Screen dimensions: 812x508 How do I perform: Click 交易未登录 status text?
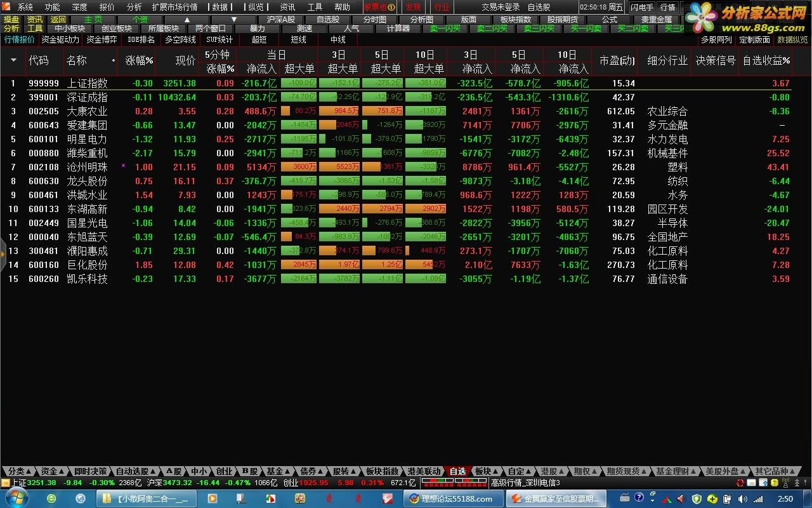(x=501, y=8)
